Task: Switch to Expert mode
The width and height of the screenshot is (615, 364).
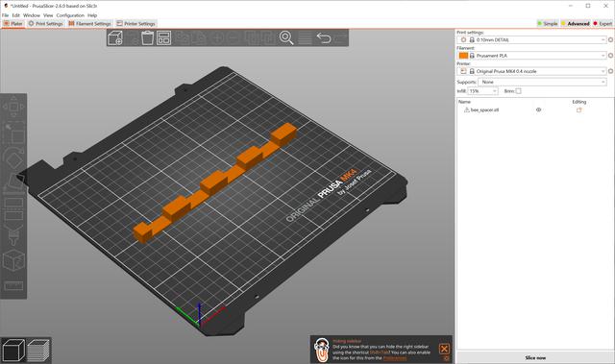Action: pos(603,23)
